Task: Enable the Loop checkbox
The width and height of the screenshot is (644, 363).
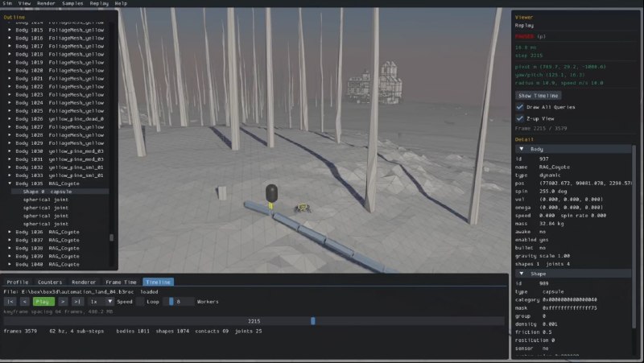Action: 140,301
